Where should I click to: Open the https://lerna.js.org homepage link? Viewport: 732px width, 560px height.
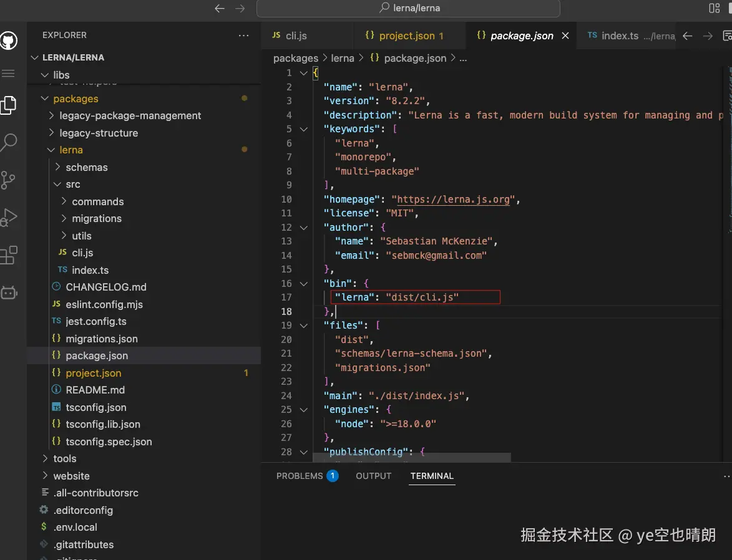click(455, 200)
